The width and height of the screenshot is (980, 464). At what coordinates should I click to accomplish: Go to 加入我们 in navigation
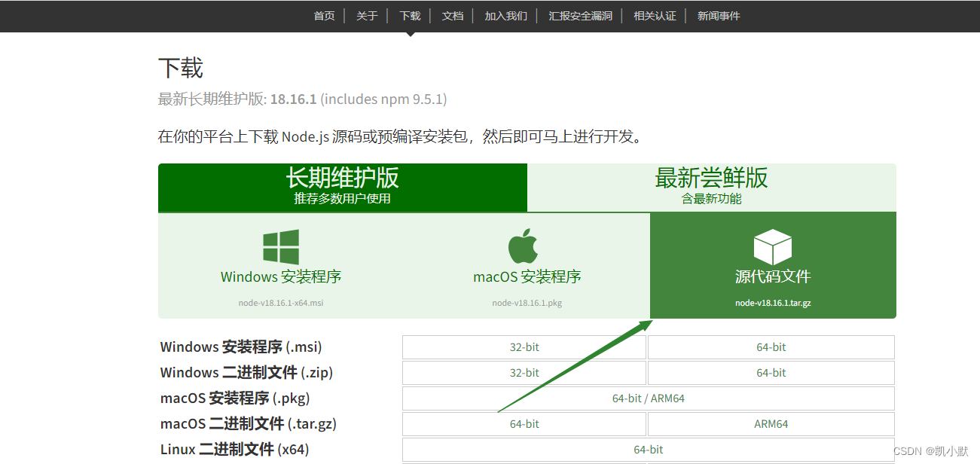tap(506, 16)
